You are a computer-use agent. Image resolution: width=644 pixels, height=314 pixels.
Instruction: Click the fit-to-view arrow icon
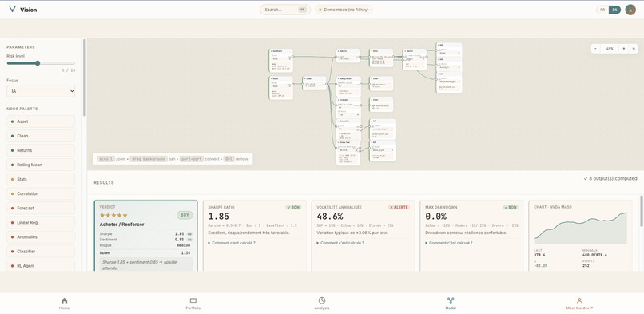[634, 49]
